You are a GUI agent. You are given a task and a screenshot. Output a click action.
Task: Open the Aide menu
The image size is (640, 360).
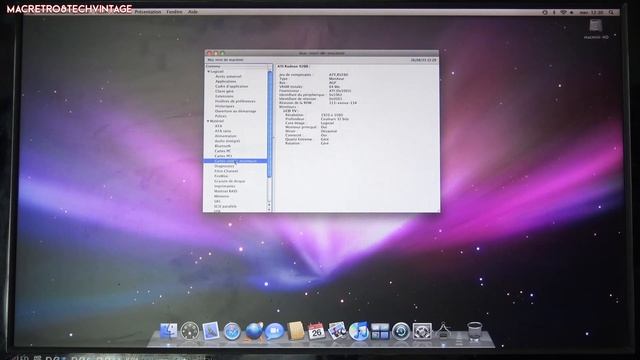pyautogui.click(x=193, y=12)
